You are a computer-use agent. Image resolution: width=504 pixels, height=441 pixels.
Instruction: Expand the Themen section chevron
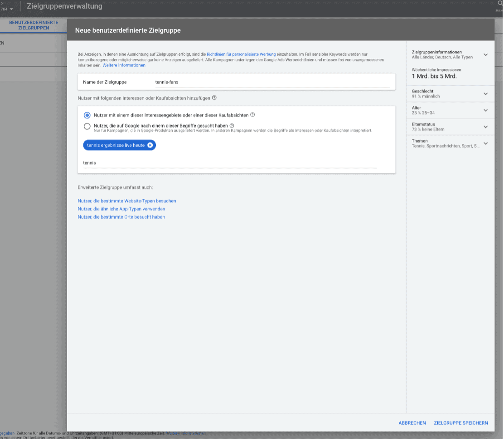pos(485,144)
